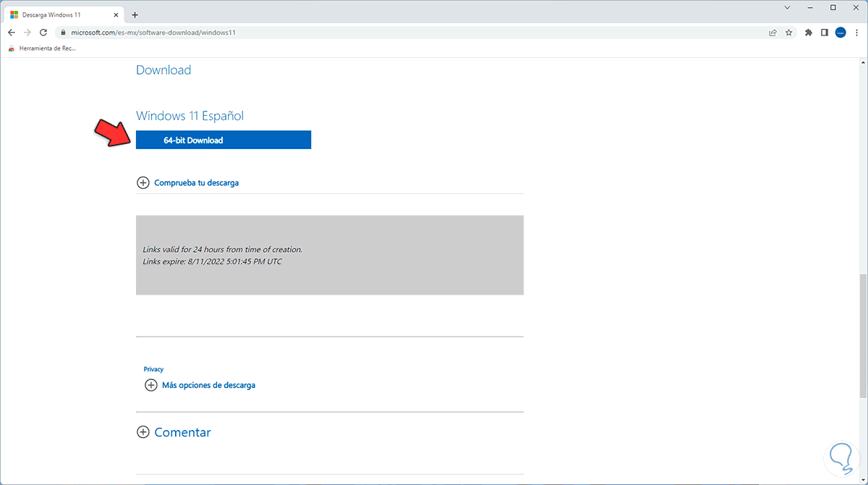Close the Descarga Windows 11 tab

point(116,14)
